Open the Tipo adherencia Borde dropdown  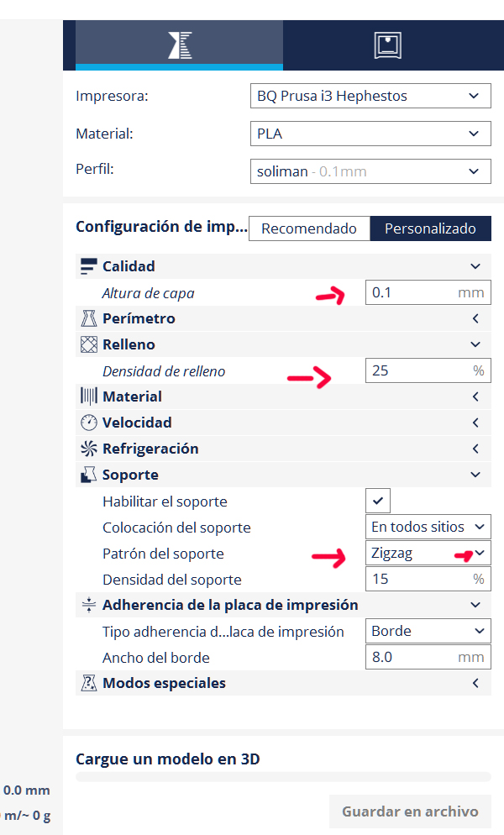428,631
